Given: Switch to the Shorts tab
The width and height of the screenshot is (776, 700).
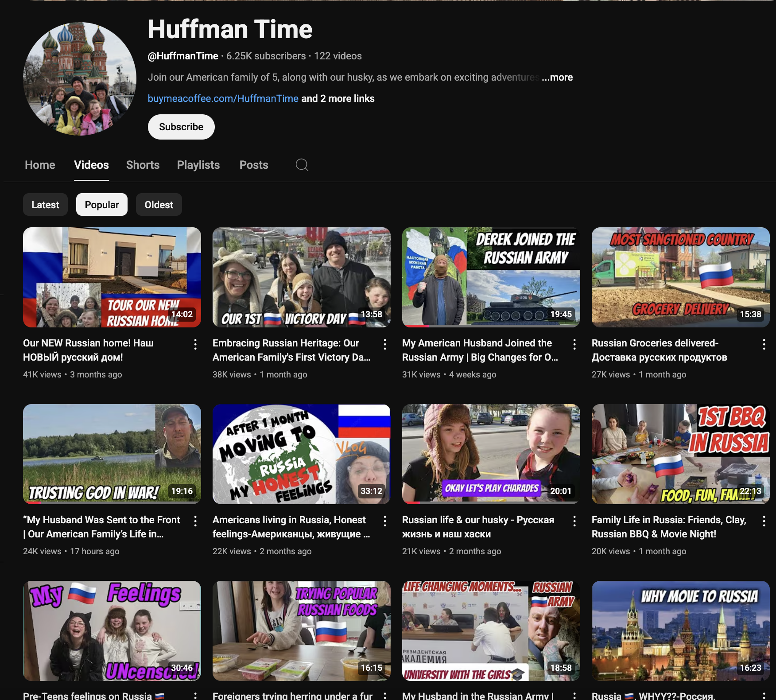Looking at the screenshot, I should 143,165.
